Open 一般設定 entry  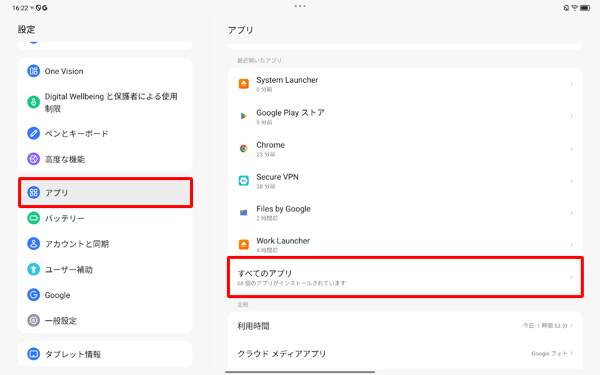tap(105, 321)
